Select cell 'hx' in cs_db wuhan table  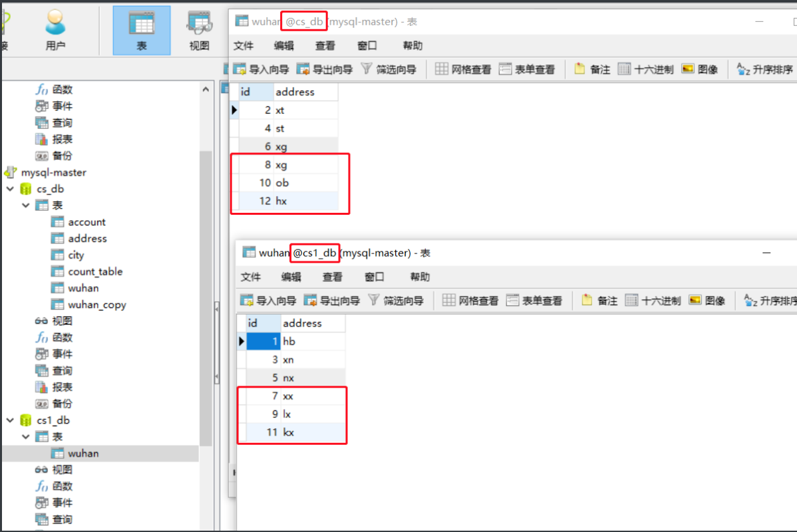tap(305, 201)
